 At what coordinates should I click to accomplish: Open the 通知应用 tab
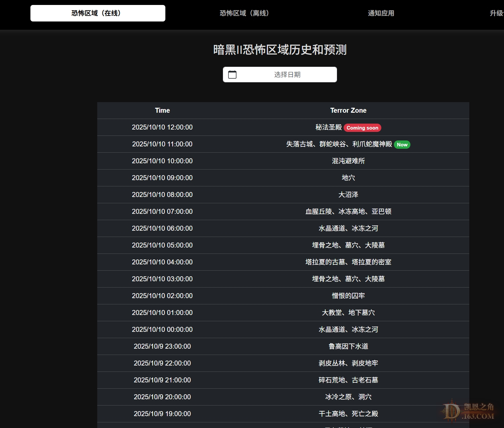click(x=381, y=13)
